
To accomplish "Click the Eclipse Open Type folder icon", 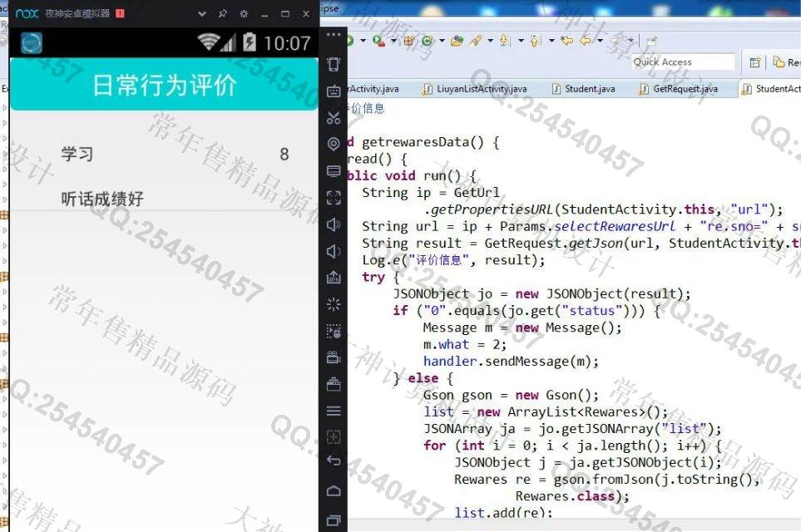I will 457,41.
